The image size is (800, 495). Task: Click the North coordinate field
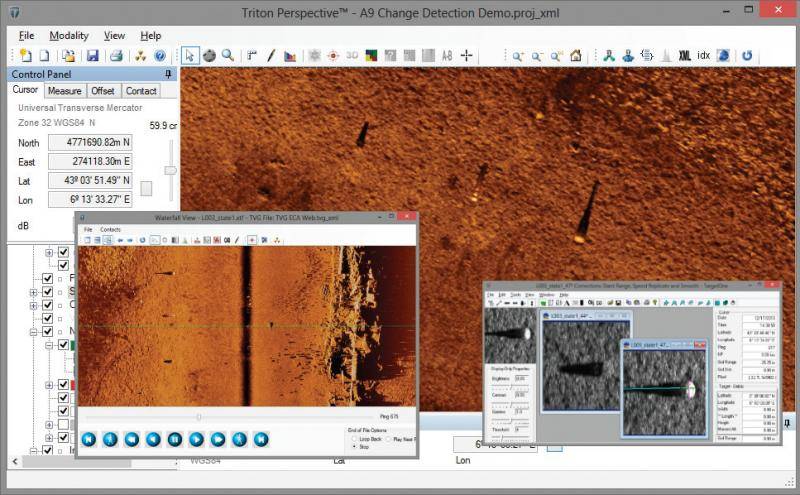coord(90,142)
